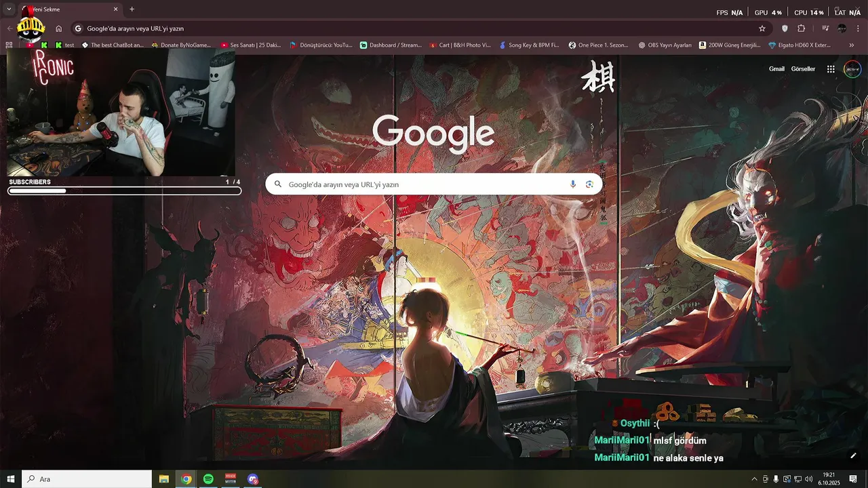The height and width of the screenshot is (488, 868).
Task: Open the volume speaker tray icon
Action: pyautogui.click(x=808, y=479)
